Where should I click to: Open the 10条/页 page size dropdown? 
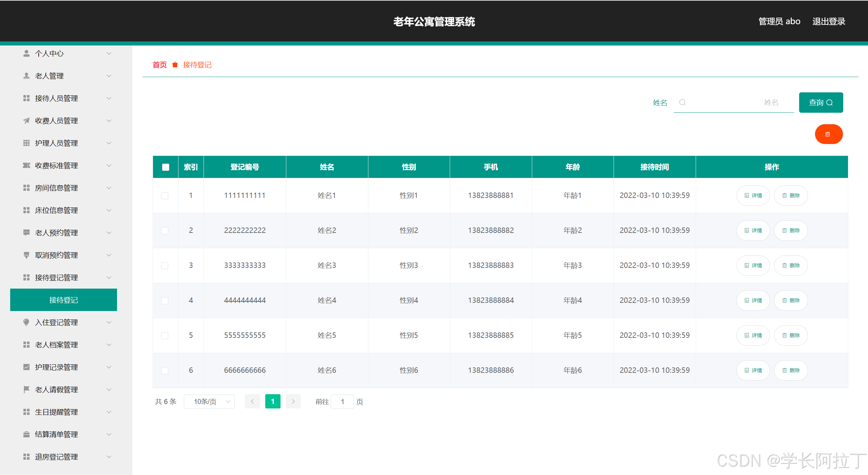209,402
